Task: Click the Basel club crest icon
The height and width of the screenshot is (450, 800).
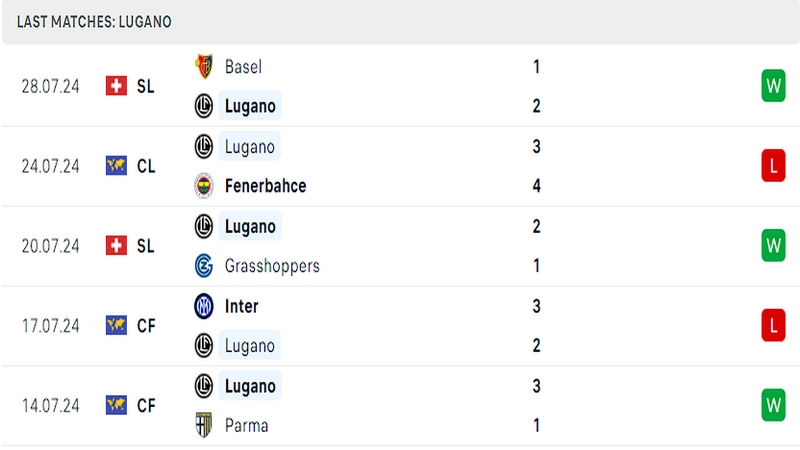Action: tap(204, 66)
